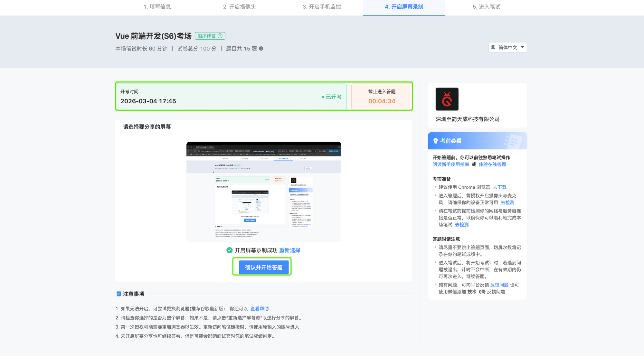Click the 注意事项 document icon
Viewport: 644px width, 356px height.
(x=118, y=294)
